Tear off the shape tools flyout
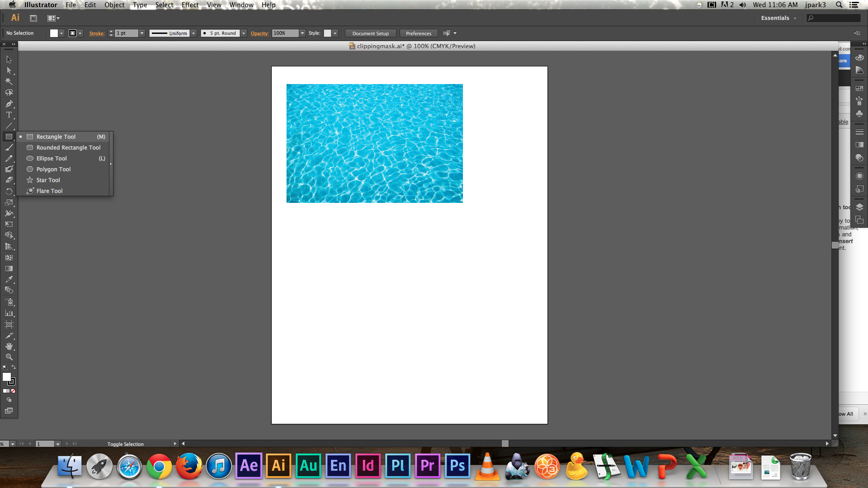The image size is (868, 488). point(111,164)
